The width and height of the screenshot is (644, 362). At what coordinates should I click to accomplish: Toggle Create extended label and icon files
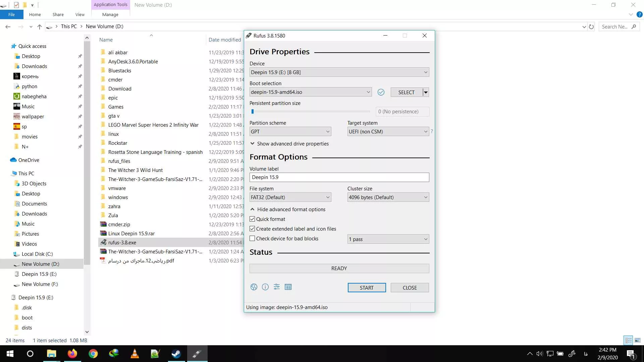252,229
